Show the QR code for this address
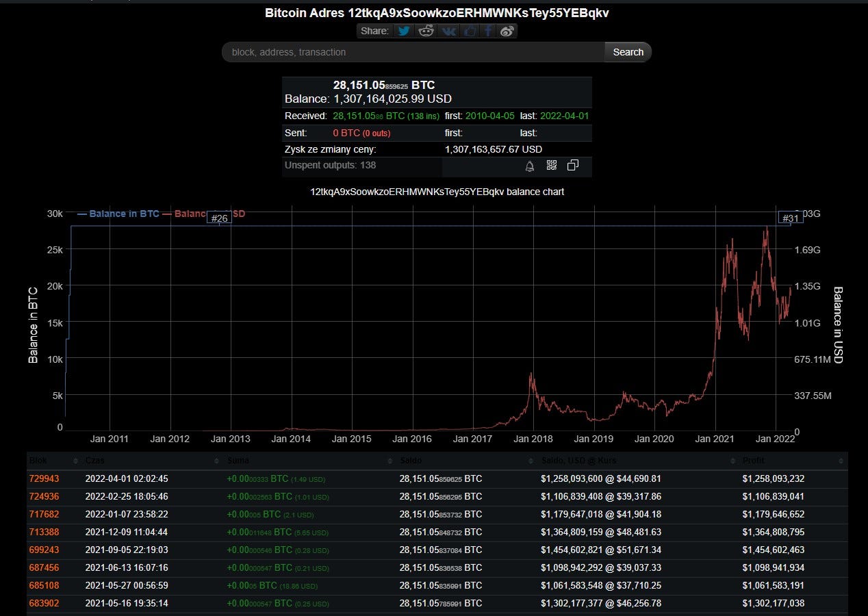 [551, 166]
